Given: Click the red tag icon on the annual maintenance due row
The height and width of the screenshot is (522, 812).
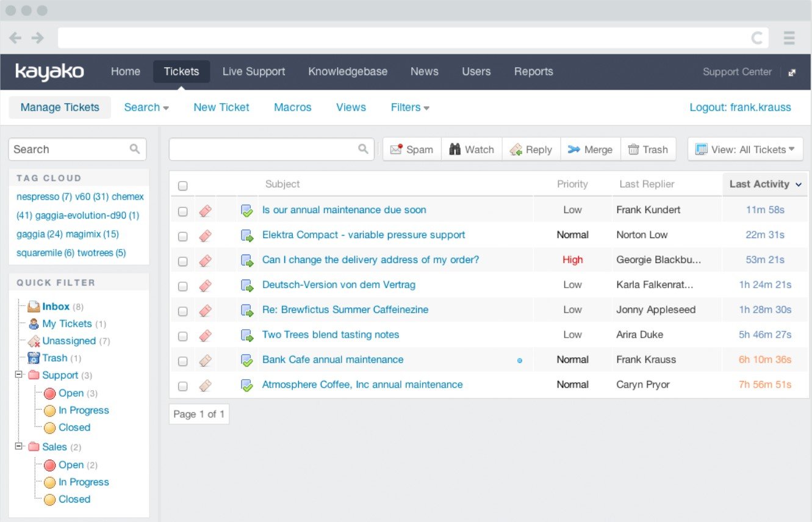Looking at the screenshot, I should pyautogui.click(x=206, y=211).
